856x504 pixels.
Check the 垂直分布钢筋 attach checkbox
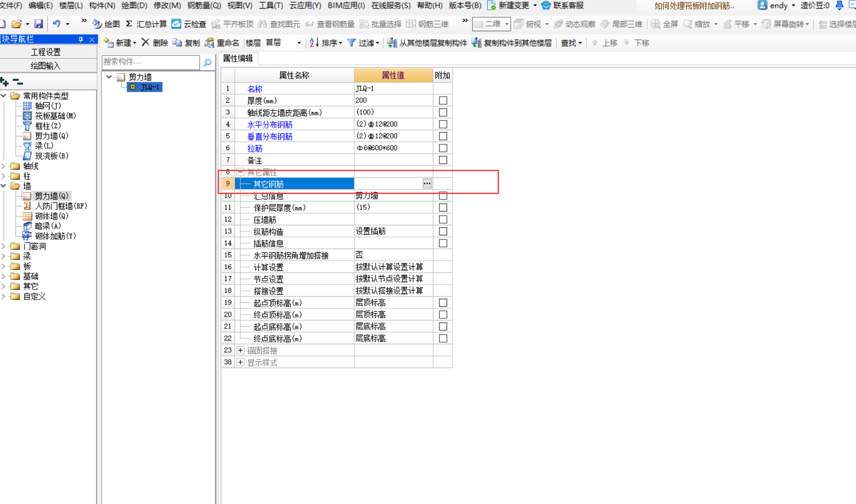coord(443,136)
